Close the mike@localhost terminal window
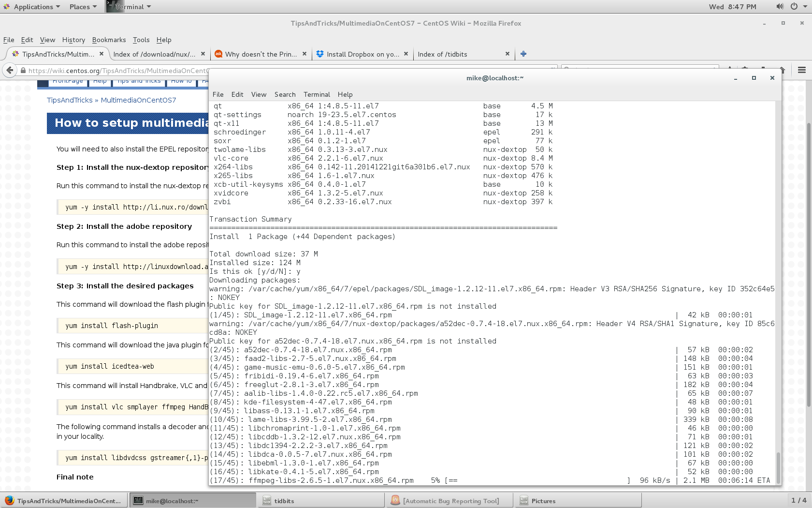Viewport: 812px width, 508px height. 772,78
